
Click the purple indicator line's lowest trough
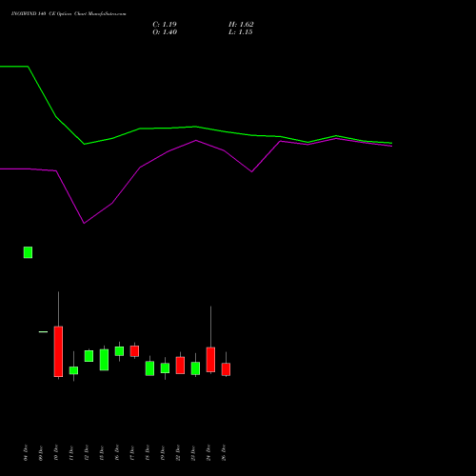click(x=84, y=223)
